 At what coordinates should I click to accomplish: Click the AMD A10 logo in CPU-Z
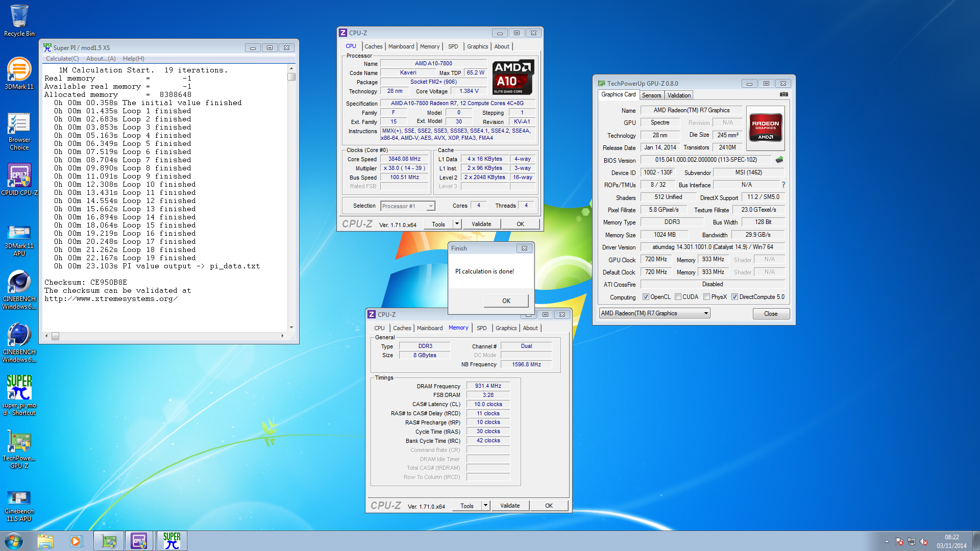(x=513, y=77)
